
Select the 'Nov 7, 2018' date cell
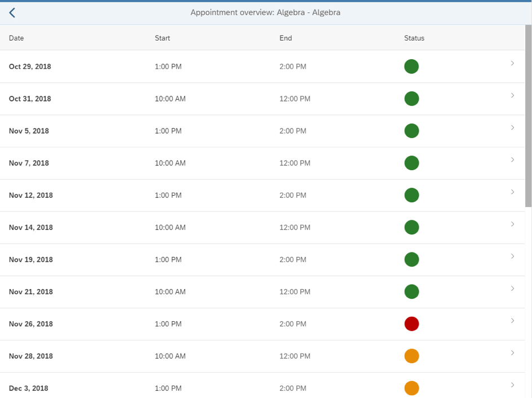(29, 163)
